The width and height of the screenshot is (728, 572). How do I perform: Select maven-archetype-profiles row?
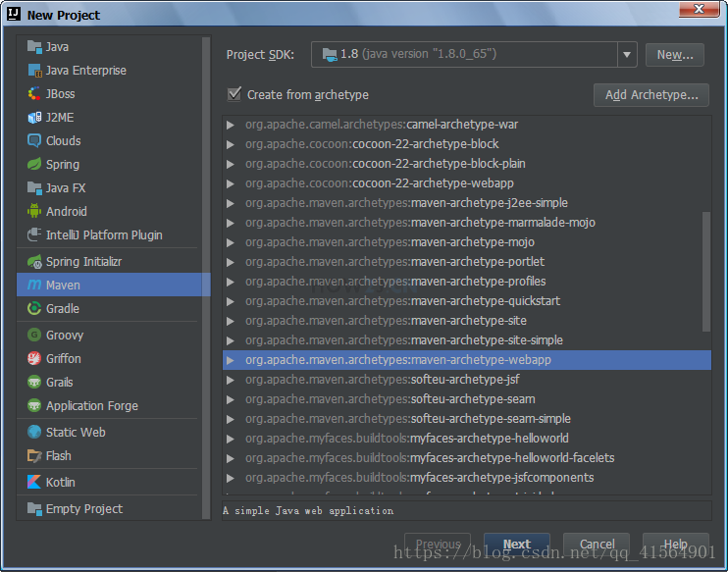click(467, 282)
